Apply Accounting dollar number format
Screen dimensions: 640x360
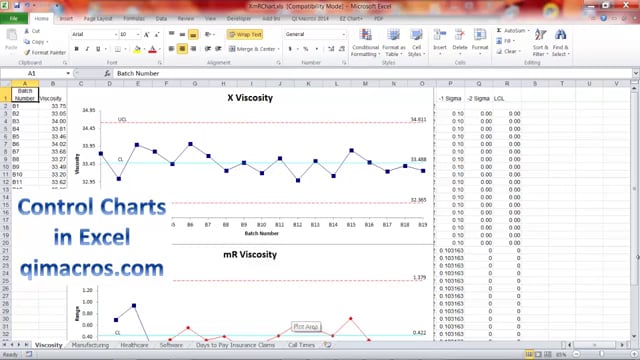pos(290,49)
